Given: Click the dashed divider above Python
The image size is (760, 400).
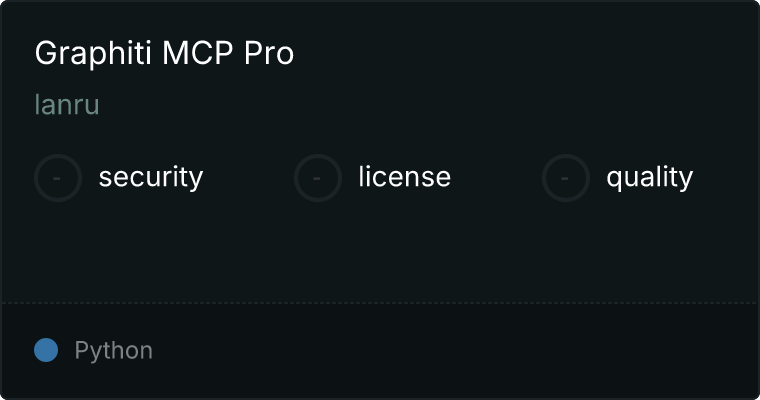Looking at the screenshot, I should pos(380,303).
